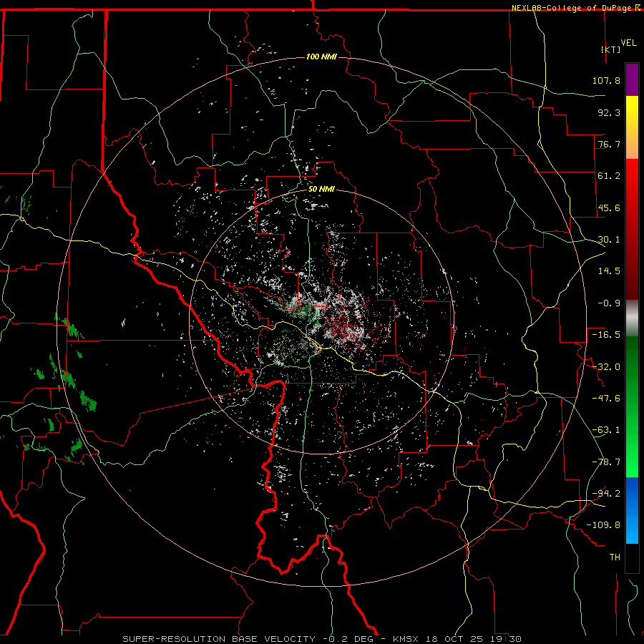Pick the blue segment of the color bar
The image size is (644, 644).
[632, 510]
